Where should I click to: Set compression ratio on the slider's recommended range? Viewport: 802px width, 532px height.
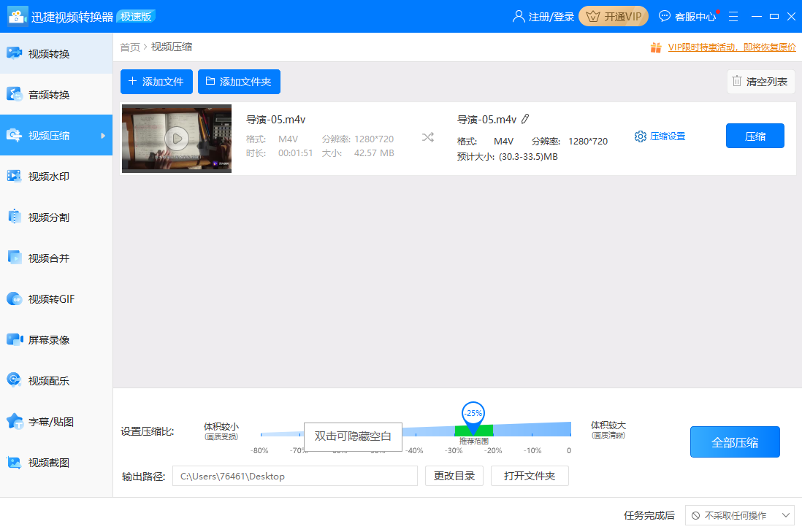point(472,430)
